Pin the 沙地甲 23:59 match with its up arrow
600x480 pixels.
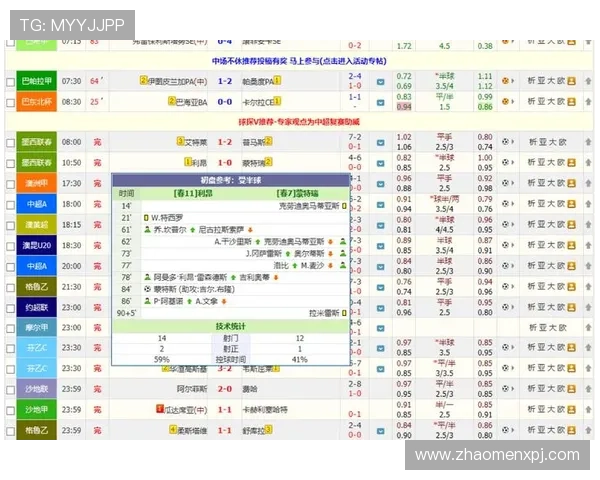click(x=588, y=410)
